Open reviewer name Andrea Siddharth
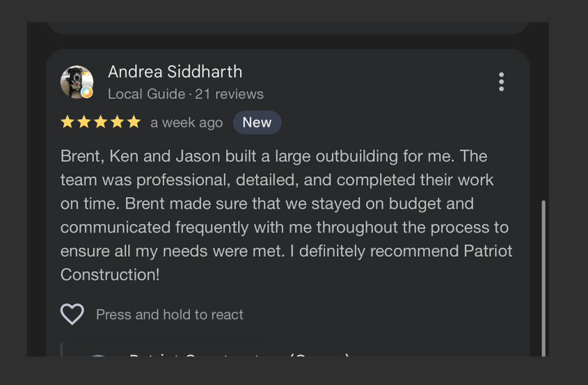This screenshot has width=588, height=385. coord(175,72)
